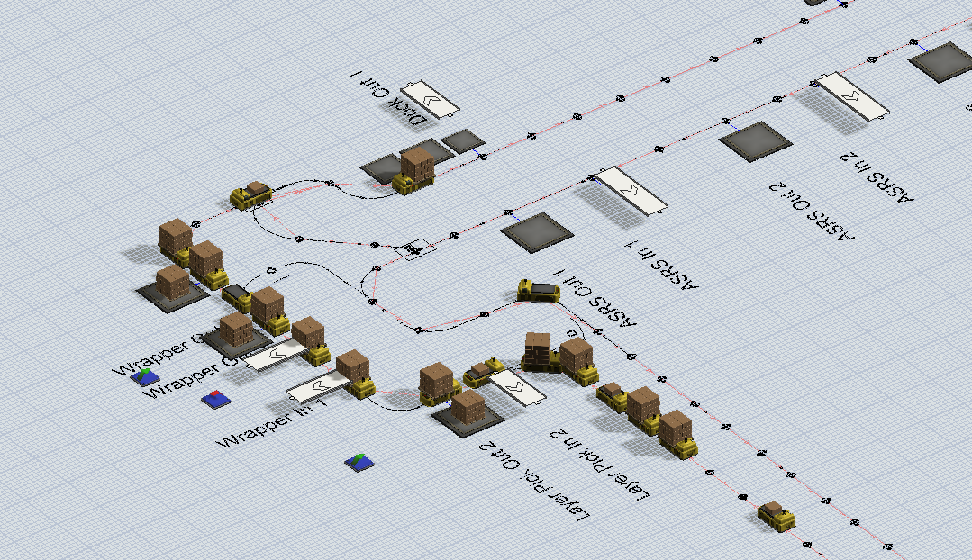Image resolution: width=972 pixels, height=560 pixels.
Task: Click the ASRS In 1 conveyor
Action: pos(631,191)
